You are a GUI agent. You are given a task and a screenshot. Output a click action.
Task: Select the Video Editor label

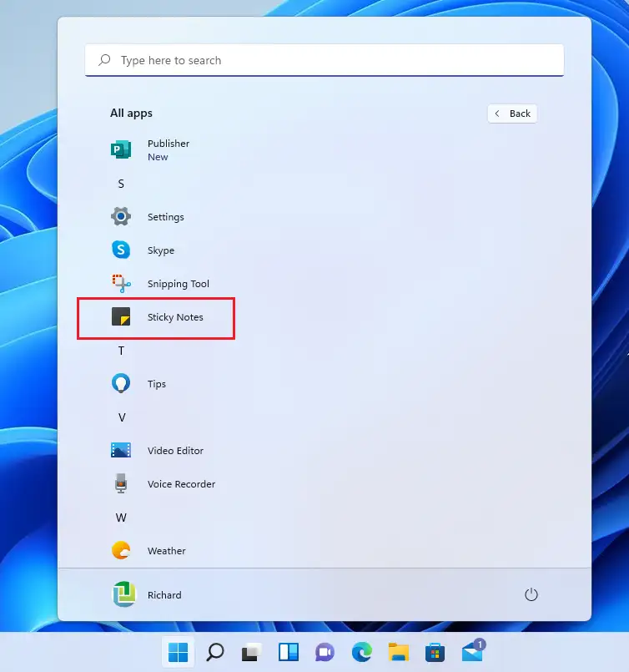pos(175,451)
